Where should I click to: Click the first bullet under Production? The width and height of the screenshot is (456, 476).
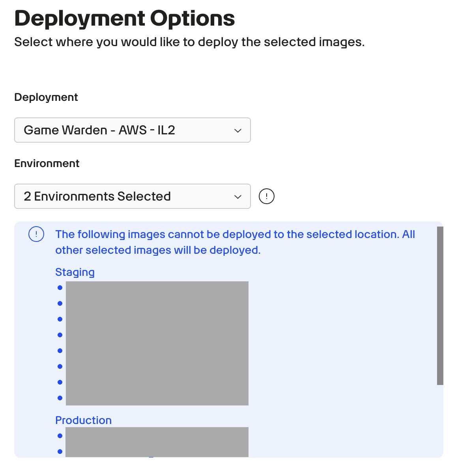click(x=60, y=435)
